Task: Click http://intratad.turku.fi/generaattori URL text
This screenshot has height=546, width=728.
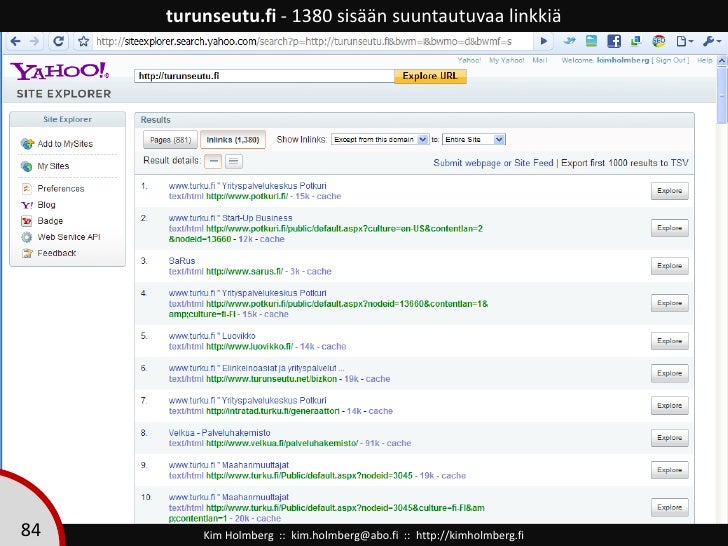Action: click(x=273, y=411)
